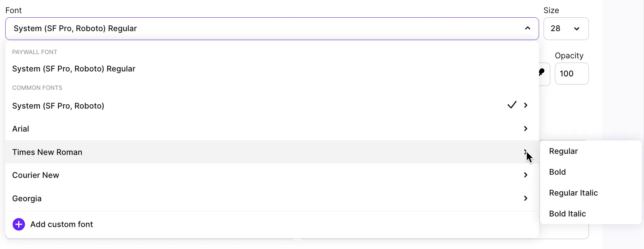Collapse the Font dropdown chevron
Viewport: 644px width, 249px height.
[527, 28]
